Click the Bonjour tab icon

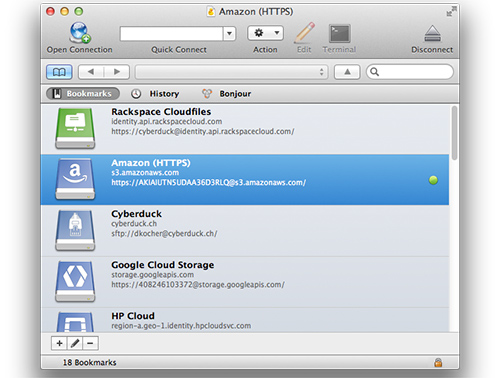pos(207,94)
